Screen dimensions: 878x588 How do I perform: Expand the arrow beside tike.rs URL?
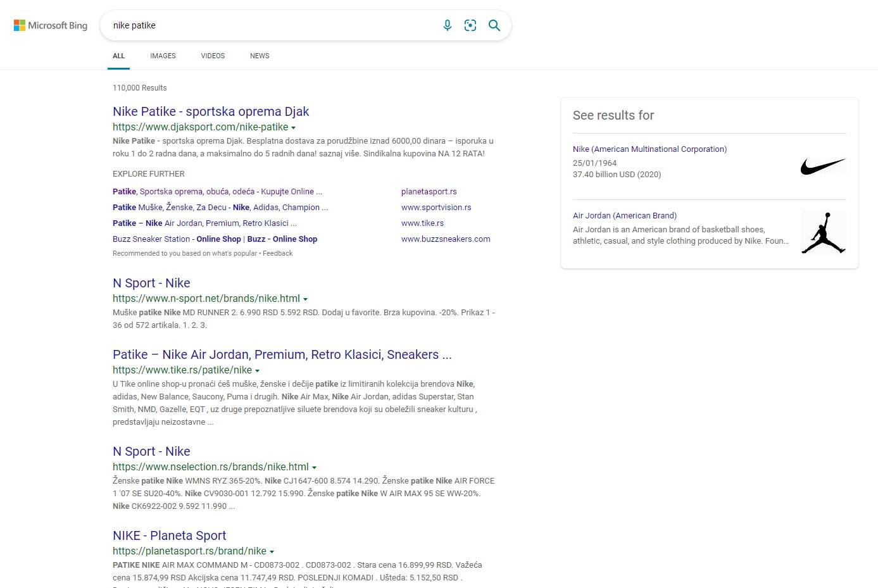click(257, 371)
